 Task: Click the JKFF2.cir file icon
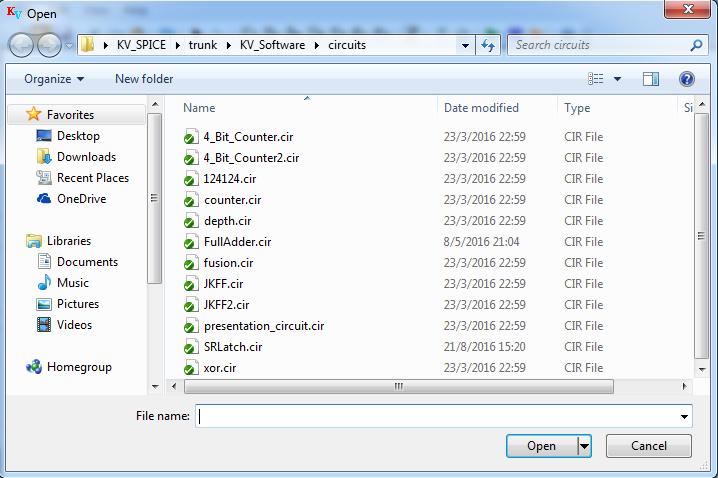191,305
